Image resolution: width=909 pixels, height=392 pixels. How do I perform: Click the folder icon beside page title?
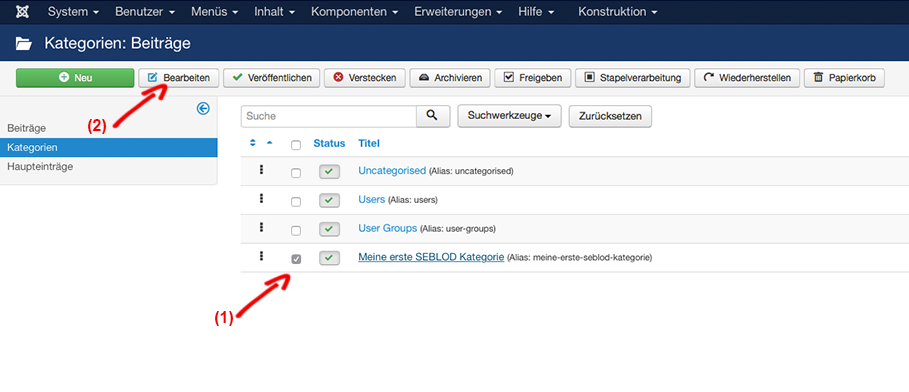coord(24,43)
